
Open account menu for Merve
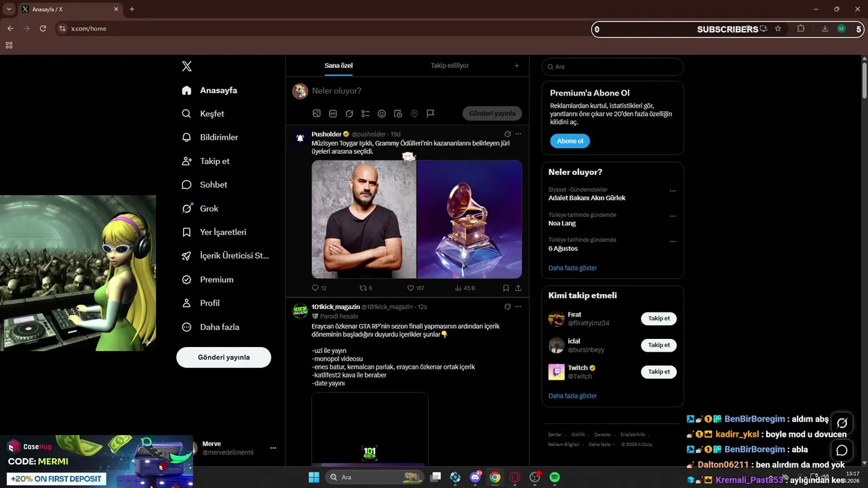[273, 448]
